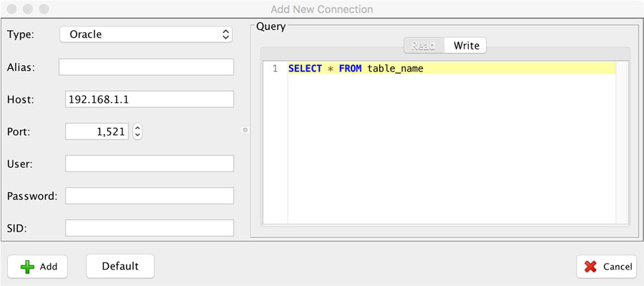Decrease the Port number with down arrow
The height and width of the screenshot is (286, 644).
(x=137, y=135)
